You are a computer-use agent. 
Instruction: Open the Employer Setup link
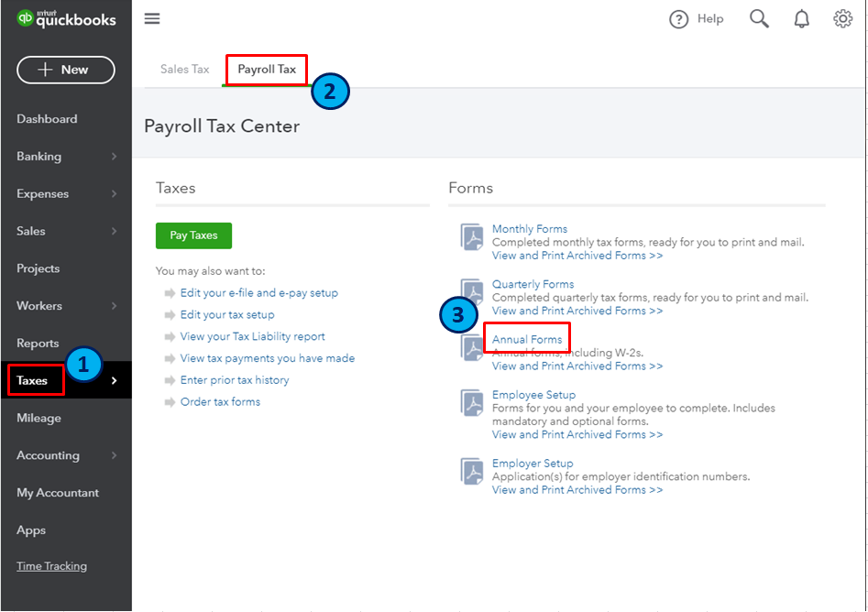pos(533,464)
